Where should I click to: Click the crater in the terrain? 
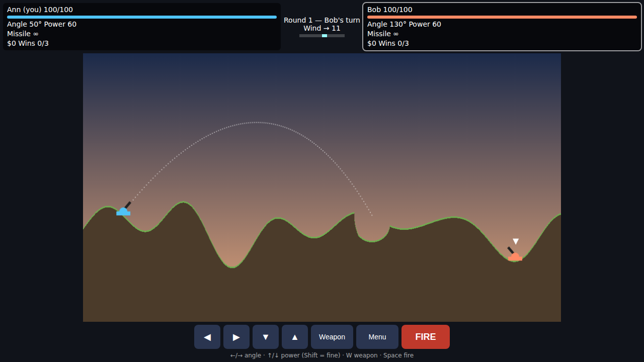click(372, 229)
